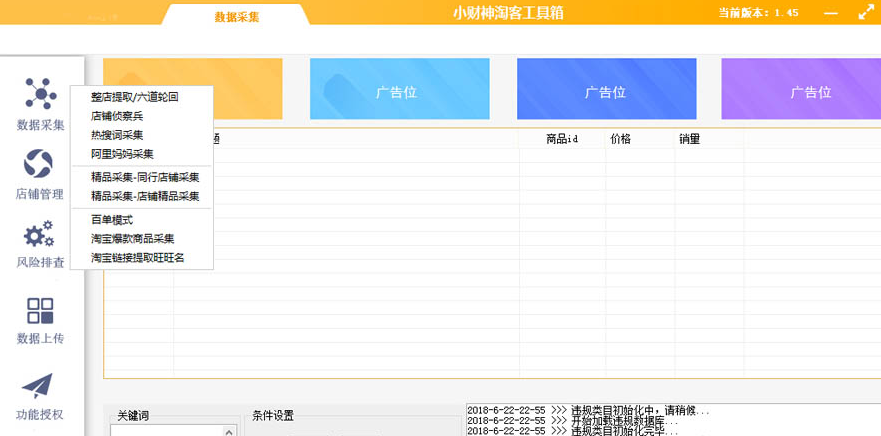Pick 热搜词采集 in the popup menu
This screenshot has height=436, width=881.
(x=117, y=135)
